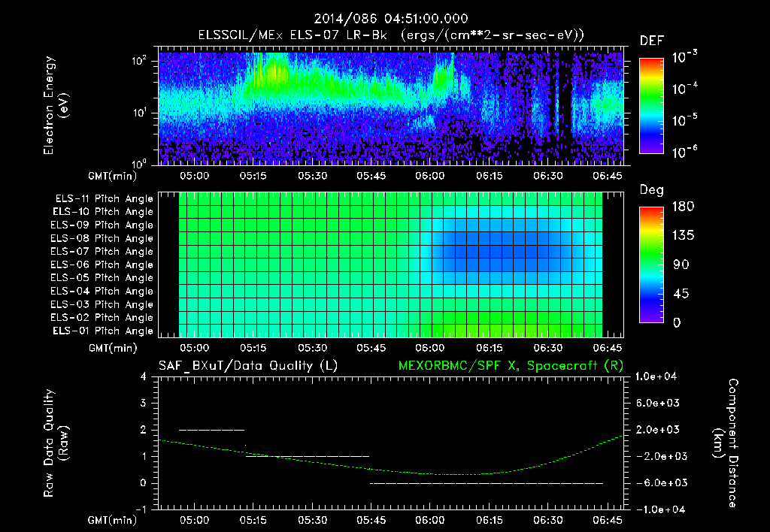Click the data quality line segment at level 0
This screenshot has width=770, height=532.
(487, 483)
